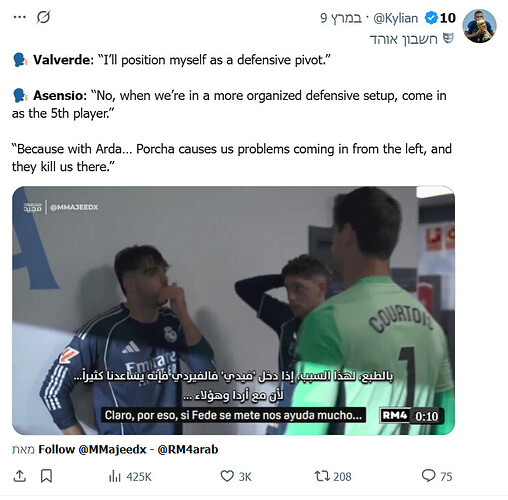The height and width of the screenshot is (500, 508).
Task: Click the Grok slashed-circle icon
Action: click(x=43, y=17)
